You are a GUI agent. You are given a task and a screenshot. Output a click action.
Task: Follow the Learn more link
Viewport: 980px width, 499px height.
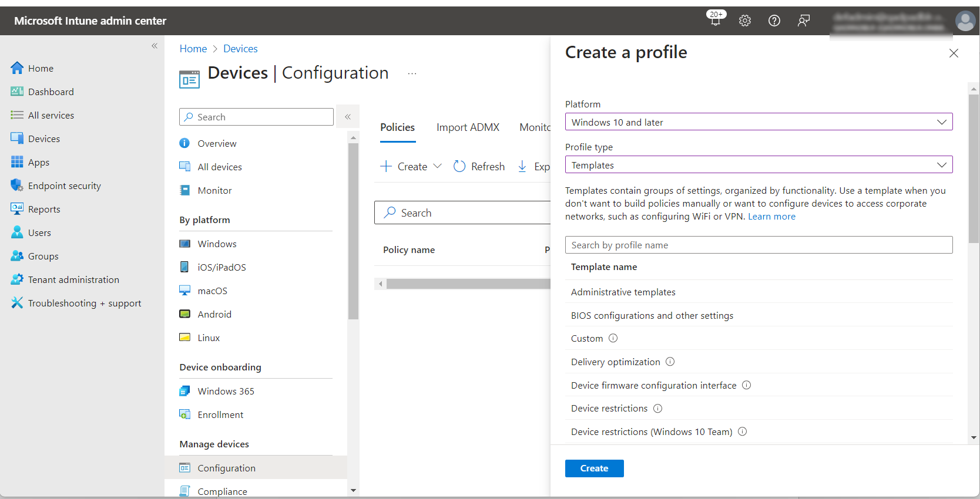pyautogui.click(x=771, y=217)
